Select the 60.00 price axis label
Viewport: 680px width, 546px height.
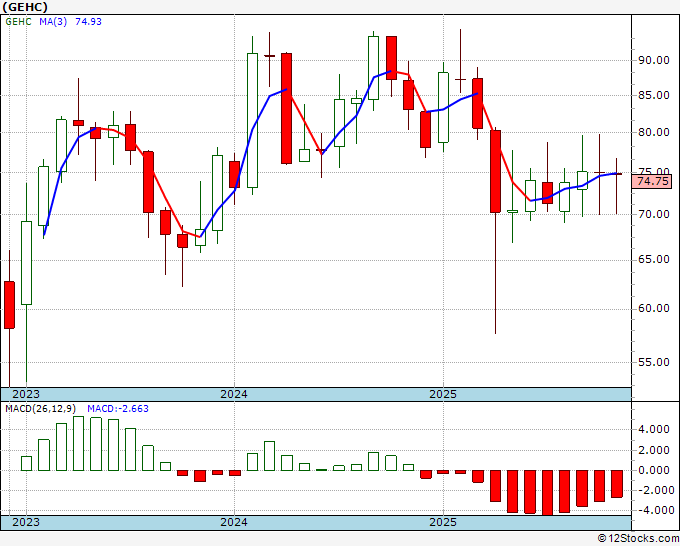[654, 309]
